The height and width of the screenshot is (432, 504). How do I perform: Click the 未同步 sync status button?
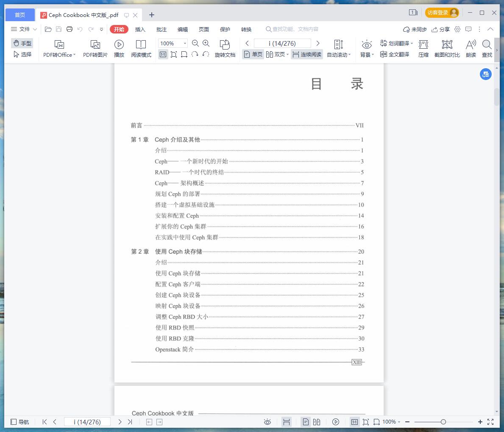tap(415, 29)
